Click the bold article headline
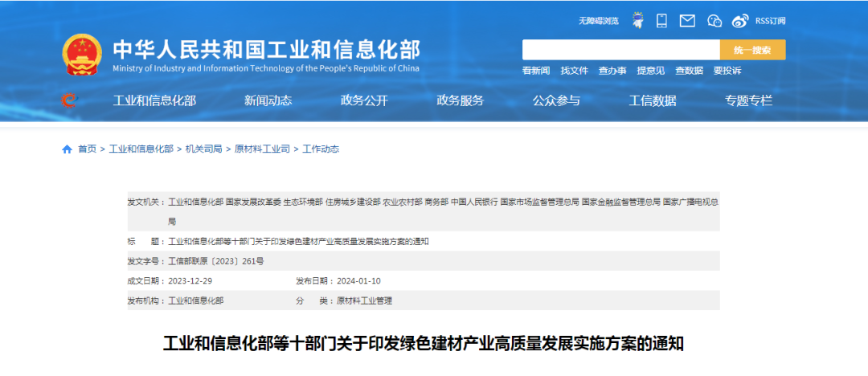 pos(424,343)
